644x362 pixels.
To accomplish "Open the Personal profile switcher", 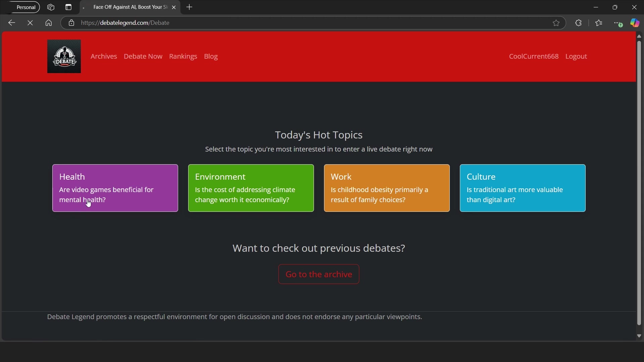I will pos(24,7).
